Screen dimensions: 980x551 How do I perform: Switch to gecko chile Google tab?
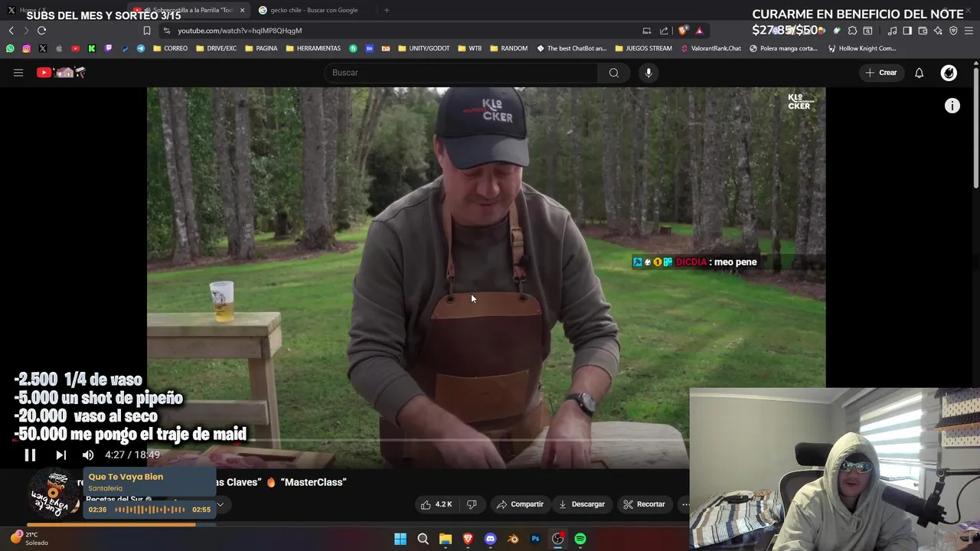[314, 10]
